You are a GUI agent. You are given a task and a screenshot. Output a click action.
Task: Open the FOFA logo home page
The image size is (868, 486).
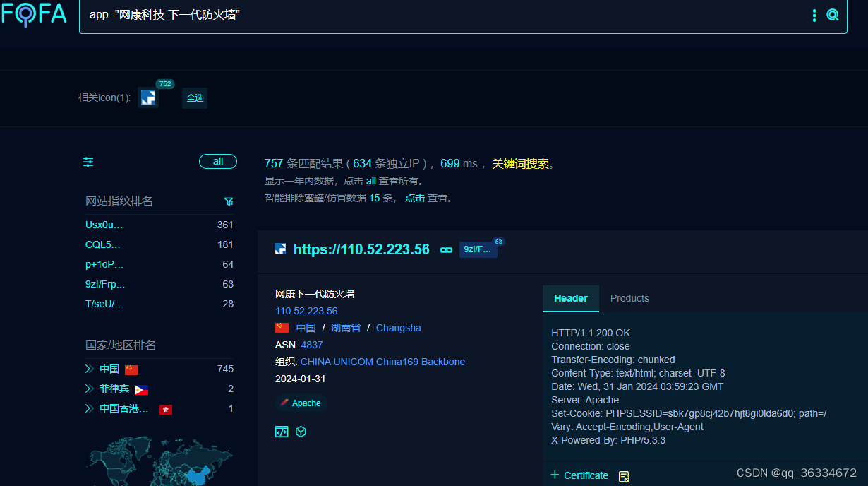pos(34,14)
